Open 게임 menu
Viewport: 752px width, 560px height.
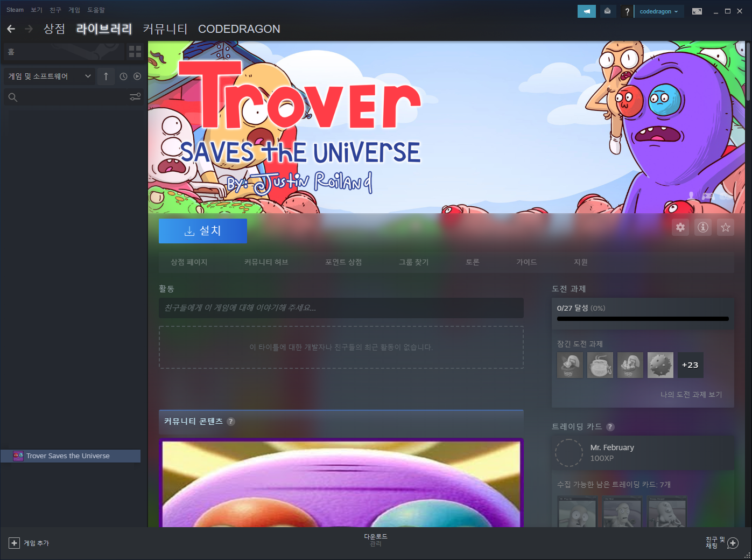pyautogui.click(x=74, y=10)
